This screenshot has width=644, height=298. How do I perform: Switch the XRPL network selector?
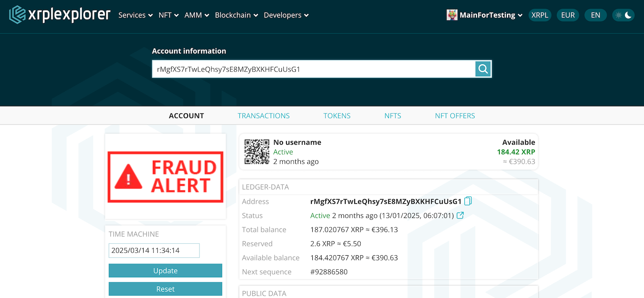(x=540, y=15)
